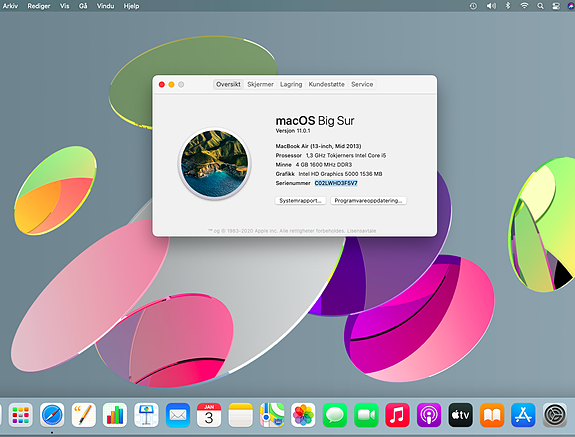Screen dimensions: 575x437
Task: Select the highlighted serial number text
Action: pyautogui.click(x=336, y=183)
